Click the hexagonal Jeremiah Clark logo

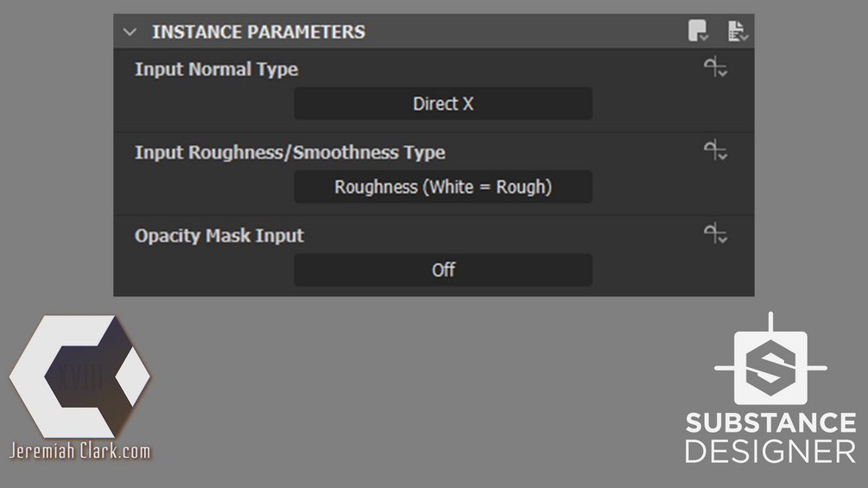pyautogui.click(x=79, y=376)
